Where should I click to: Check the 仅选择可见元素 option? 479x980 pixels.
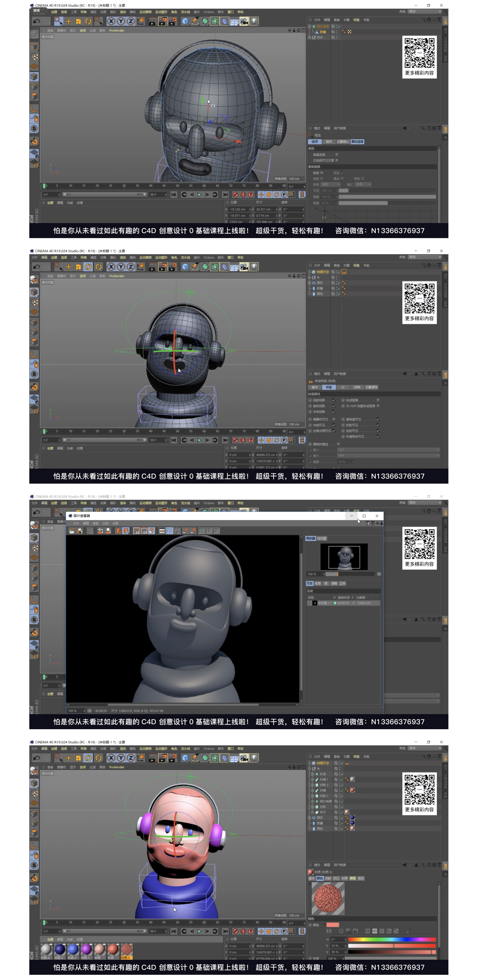(337, 160)
